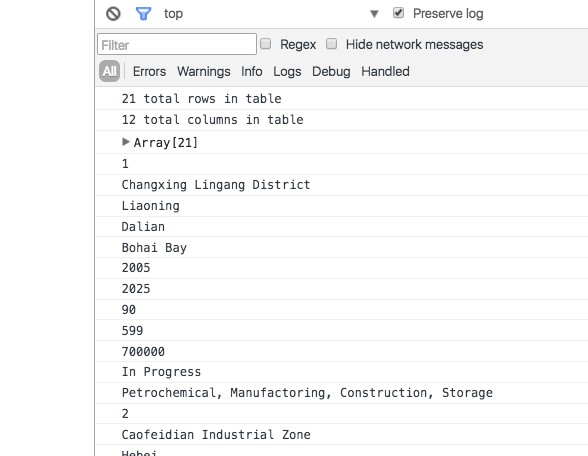Enable the Regex checkbox
588x456 pixels.
tap(266, 44)
